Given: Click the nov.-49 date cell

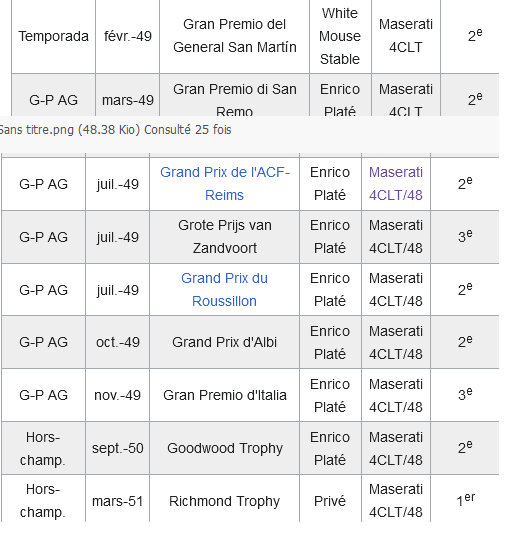Looking at the screenshot, I should click(118, 395).
